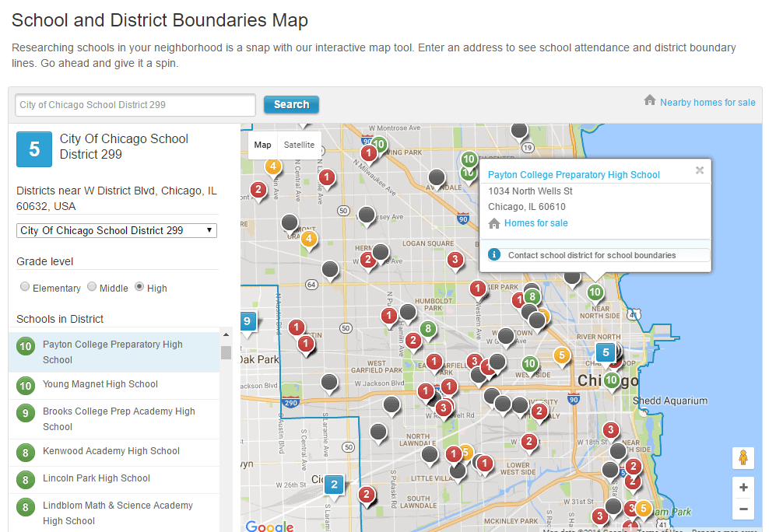This screenshot has width=769, height=532.
Task: Click the Homes for sale link in popup
Action: (535, 223)
